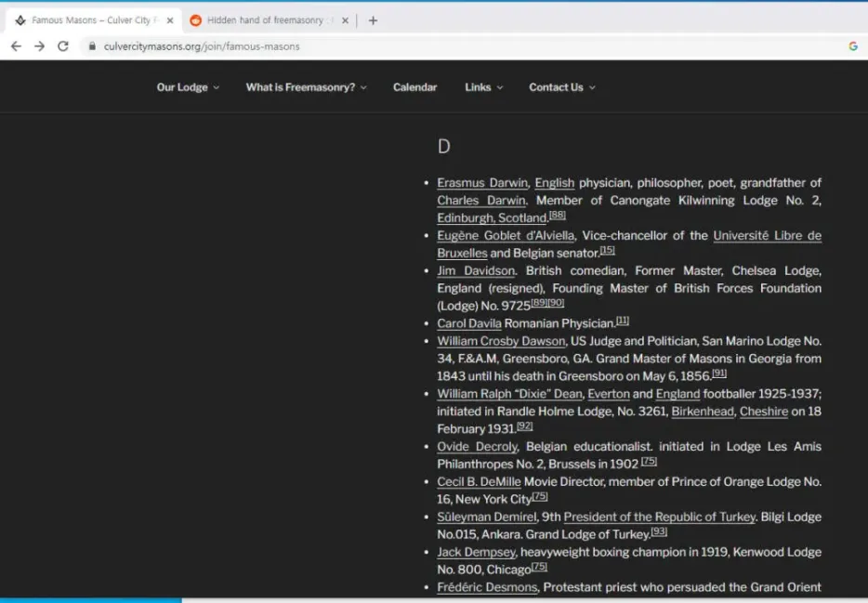Expand the What is Freemasonry? menu
868x603 pixels.
click(x=306, y=87)
